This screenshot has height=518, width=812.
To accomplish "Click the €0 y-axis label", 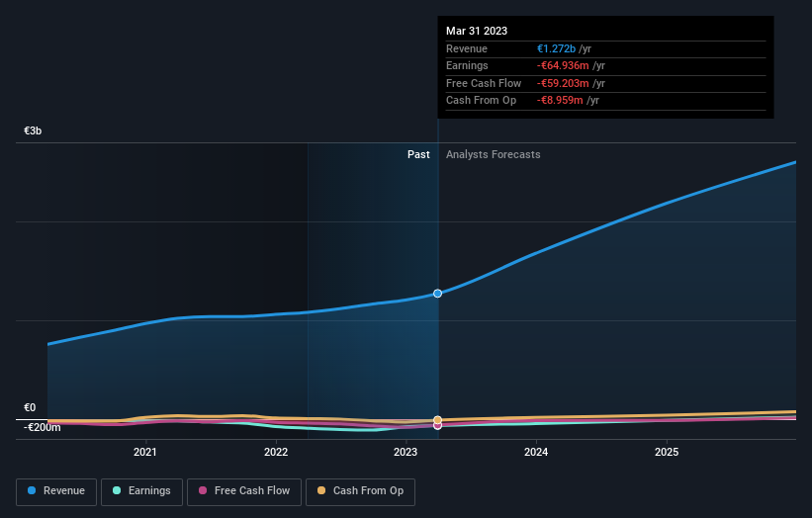I will coord(30,407).
